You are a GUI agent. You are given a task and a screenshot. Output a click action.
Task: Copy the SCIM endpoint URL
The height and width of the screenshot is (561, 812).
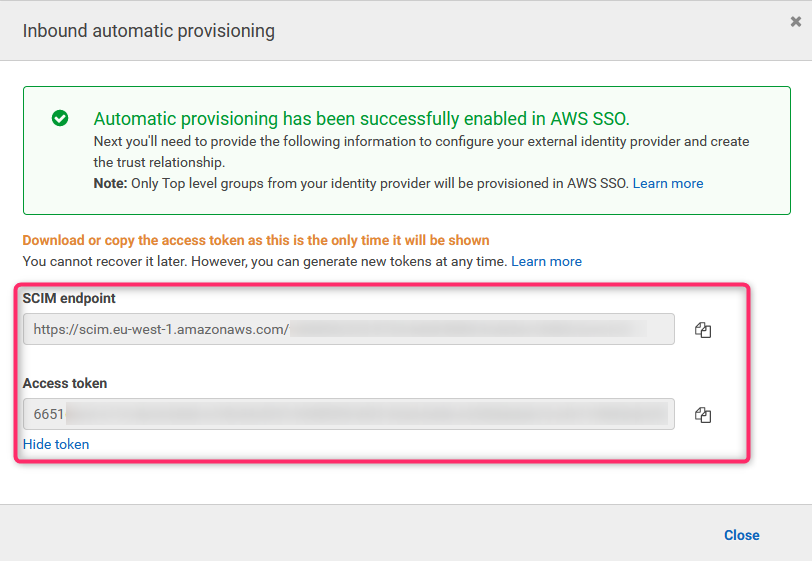click(703, 330)
